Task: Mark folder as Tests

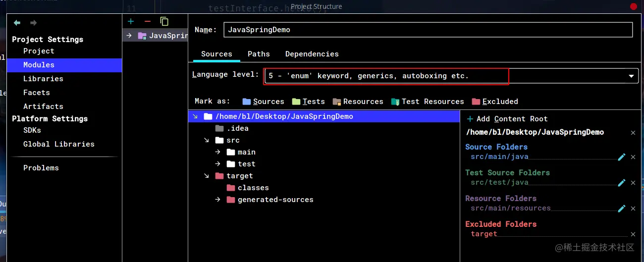Action: [x=308, y=102]
